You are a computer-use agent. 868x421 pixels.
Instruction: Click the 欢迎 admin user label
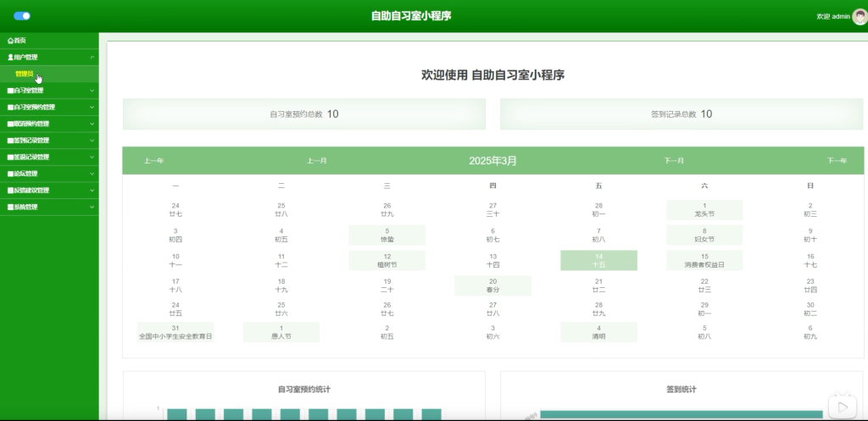click(833, 17)
